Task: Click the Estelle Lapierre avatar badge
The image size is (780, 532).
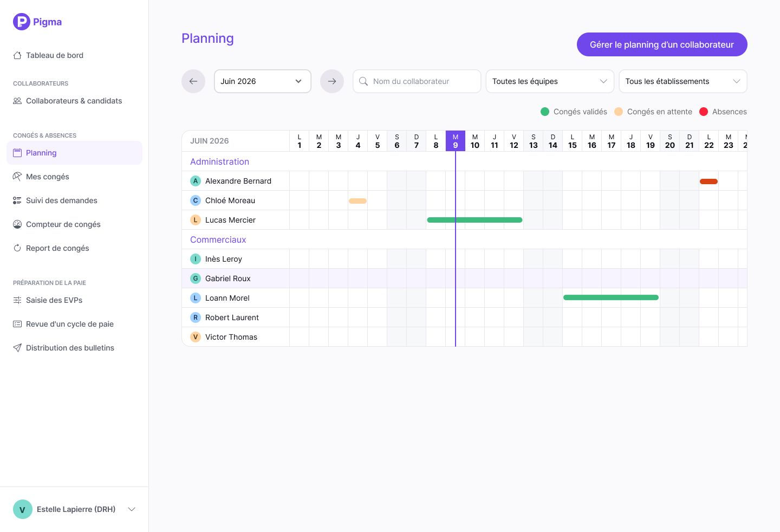Action: (x=23, y=509)
